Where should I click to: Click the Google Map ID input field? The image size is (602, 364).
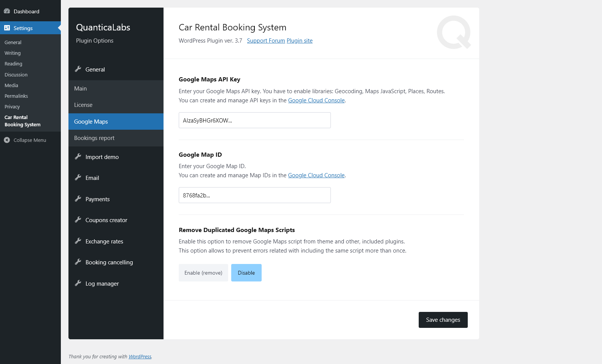click(x=254, y=195)
